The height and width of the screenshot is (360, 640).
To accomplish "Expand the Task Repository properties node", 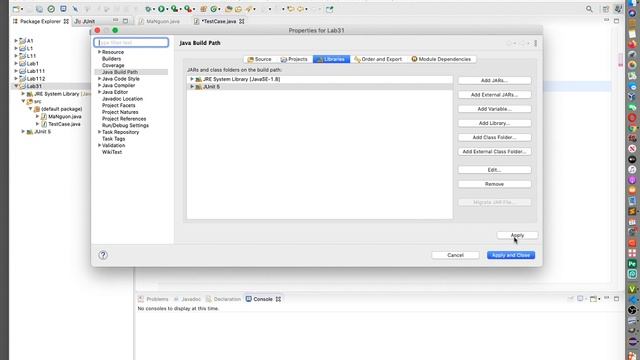I will [99, 132].
